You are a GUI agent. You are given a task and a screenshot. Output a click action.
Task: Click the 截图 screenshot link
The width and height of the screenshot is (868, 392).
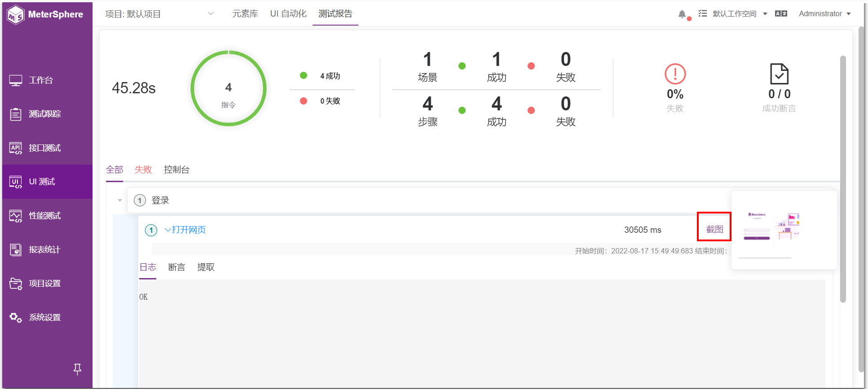714,230
